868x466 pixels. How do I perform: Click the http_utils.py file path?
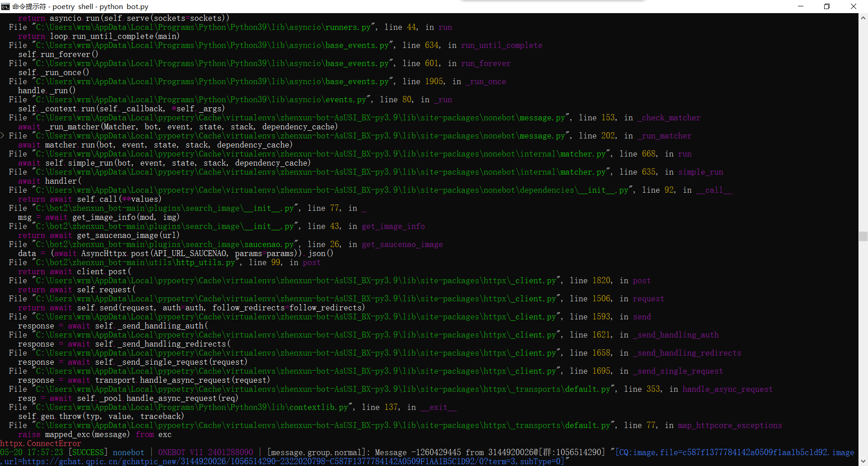tap(136, 262)
